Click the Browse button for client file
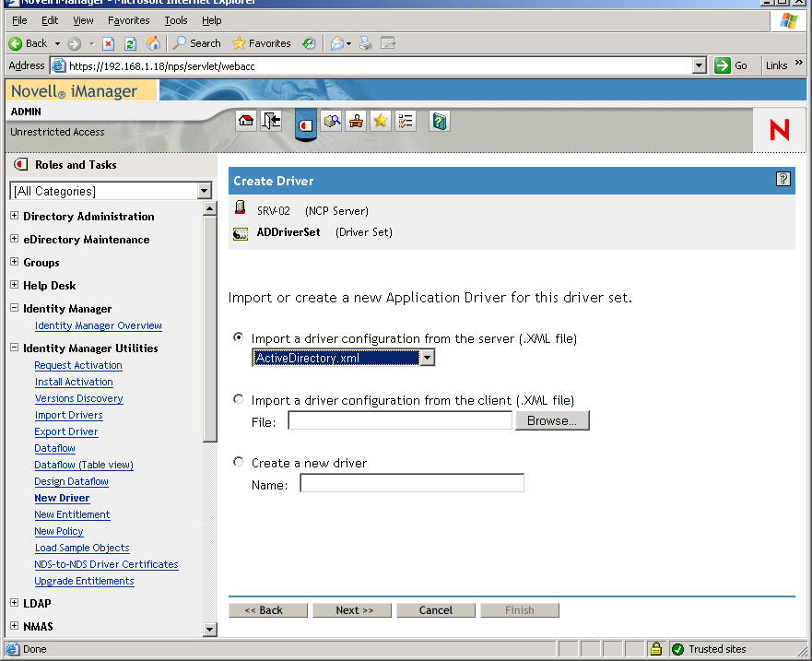This screenshot has height=661, width=812. coord(551,420)
